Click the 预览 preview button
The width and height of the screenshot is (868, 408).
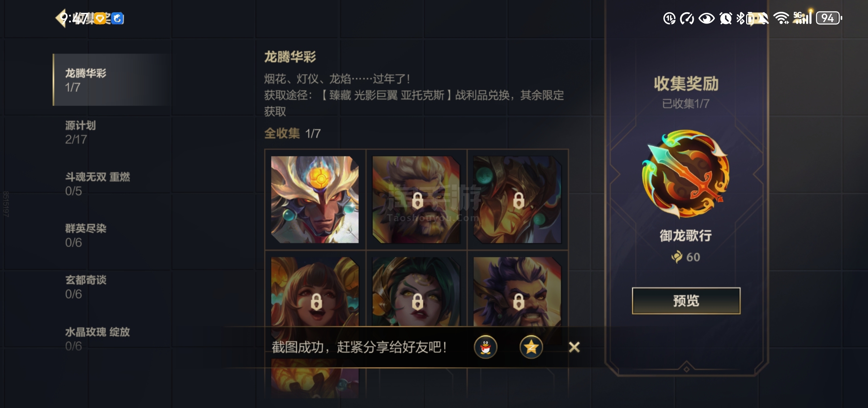(686, 301)
